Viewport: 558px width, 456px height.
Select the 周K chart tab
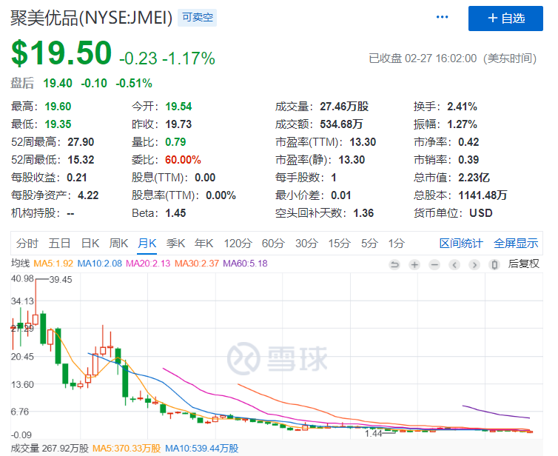click(x=119, y=243)
